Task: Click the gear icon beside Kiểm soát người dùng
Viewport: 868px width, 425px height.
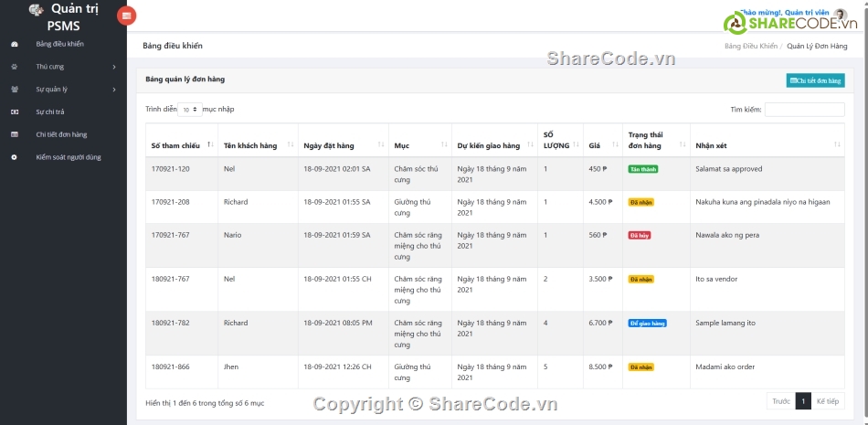Action: click(x=14, y=157)
